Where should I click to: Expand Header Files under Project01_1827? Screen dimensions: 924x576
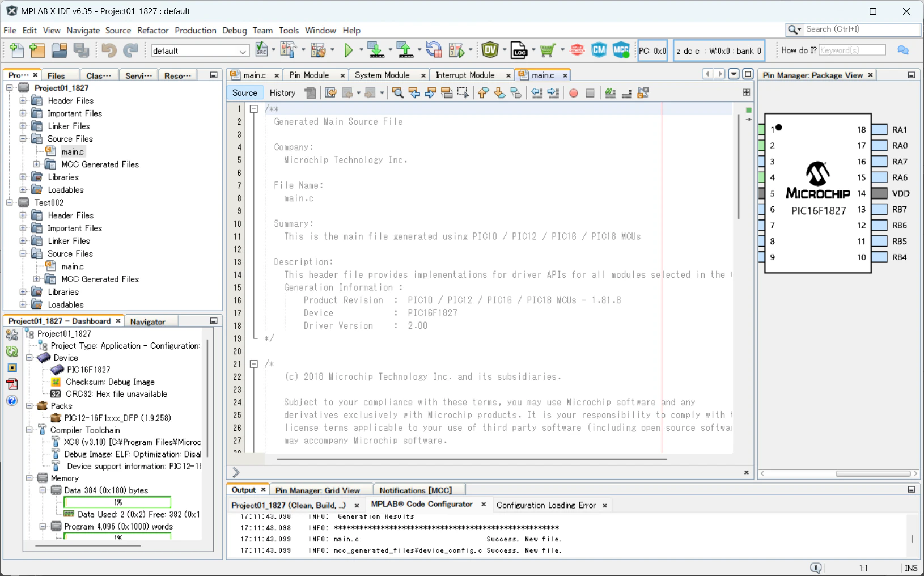click(x=23, y=100)
